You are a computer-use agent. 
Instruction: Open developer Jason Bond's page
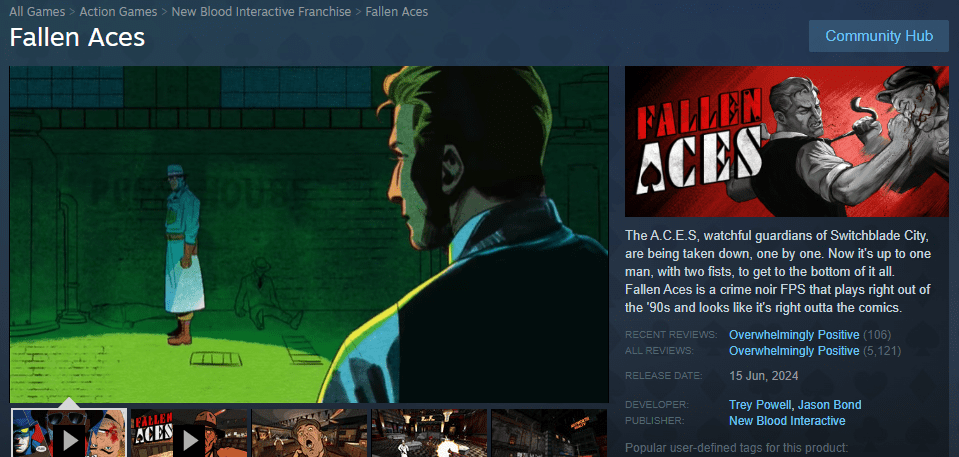(x=830, y=405)
